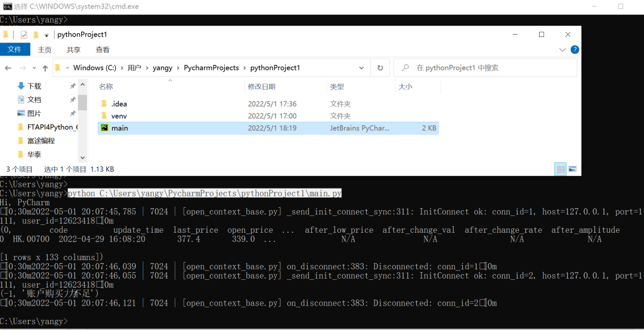644x330 pixels.
Task: Click the Explorer forward arrow button
Action: pyautogui.click(x=23, y=68)
